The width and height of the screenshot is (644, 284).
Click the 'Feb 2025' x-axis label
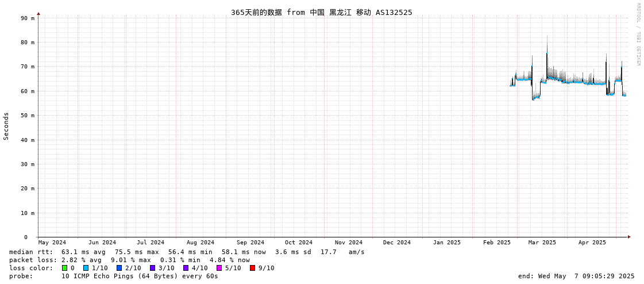pos(497,243)
